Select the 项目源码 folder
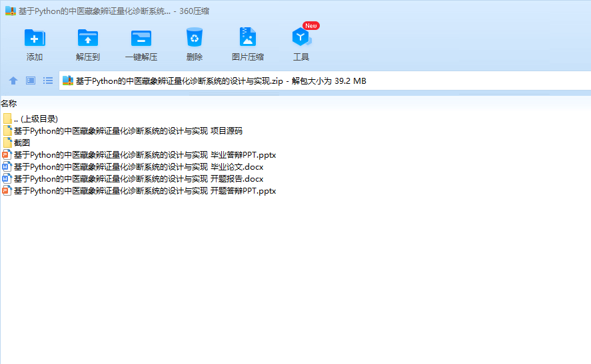 tap(122, 131)
